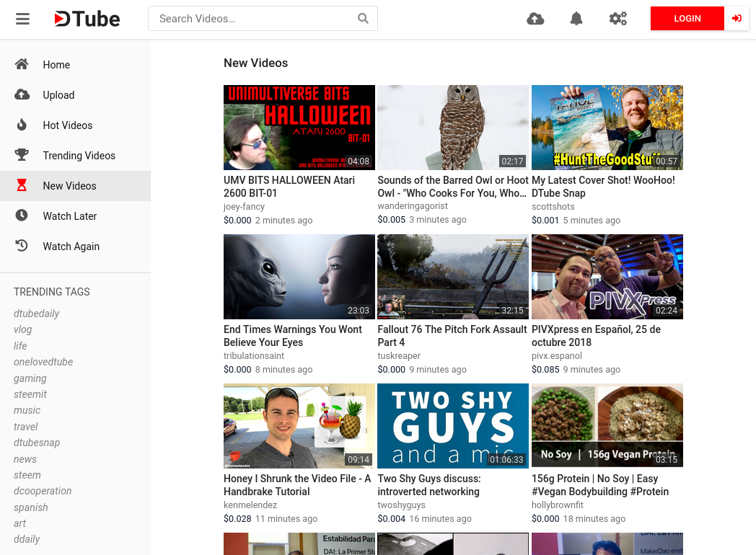This screenshot has height=555, width=756.
Task: Open the dcooperation trending tag
Action: tap(43, 491)
